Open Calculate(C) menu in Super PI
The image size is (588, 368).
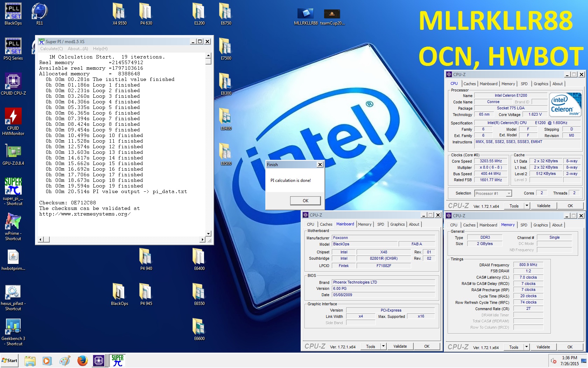click(x=51, y=49)
